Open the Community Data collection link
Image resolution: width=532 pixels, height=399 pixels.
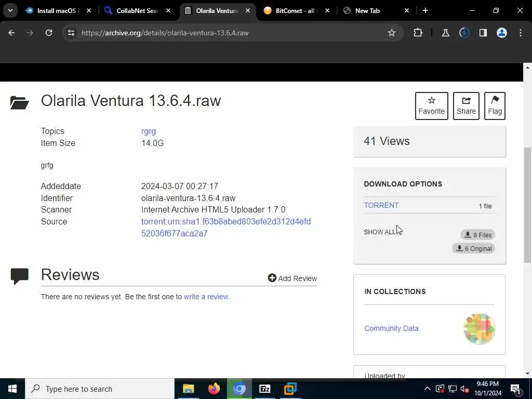[391, 328]
